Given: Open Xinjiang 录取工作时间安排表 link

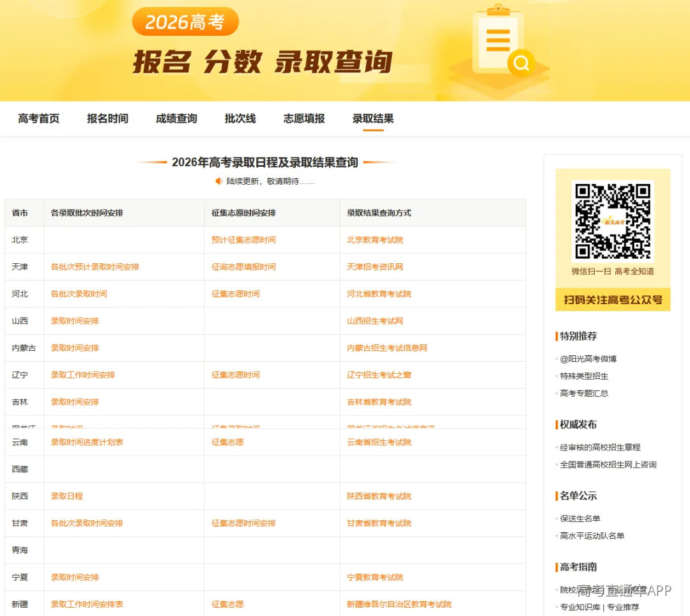Looking at the screenshot, I should point(87,604).
